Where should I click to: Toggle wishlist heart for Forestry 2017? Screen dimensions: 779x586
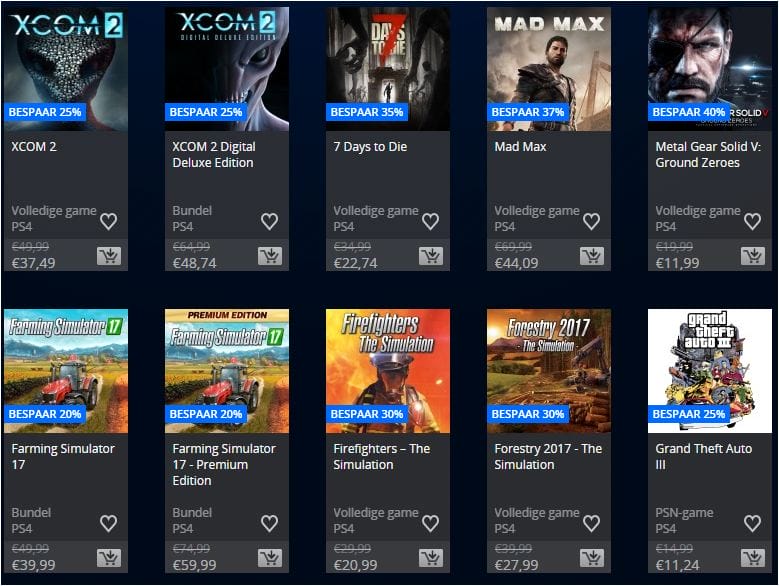592,523
